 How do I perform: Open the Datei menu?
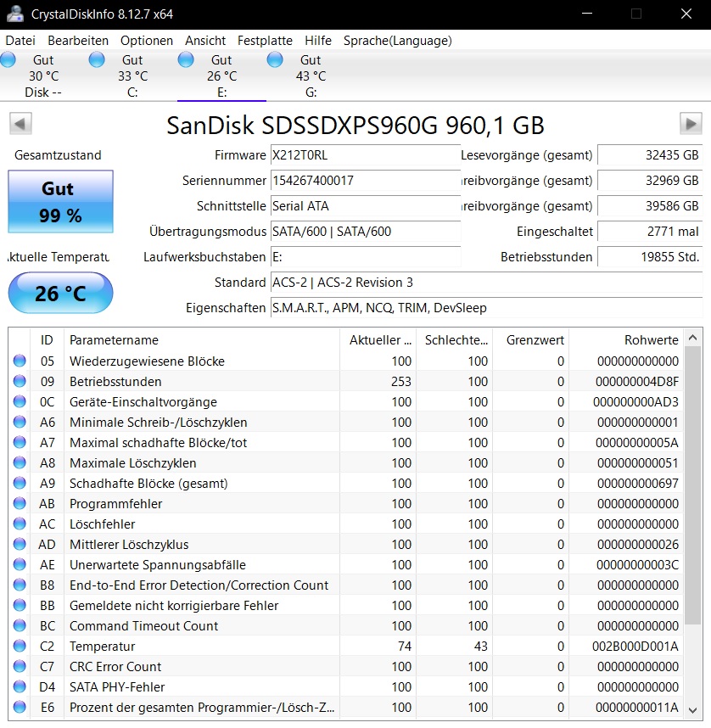[20, 41]
